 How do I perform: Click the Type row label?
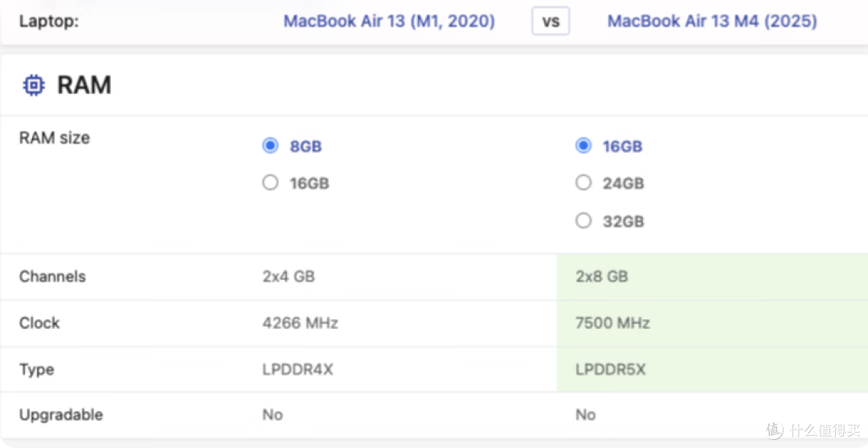tap(36, 369)
